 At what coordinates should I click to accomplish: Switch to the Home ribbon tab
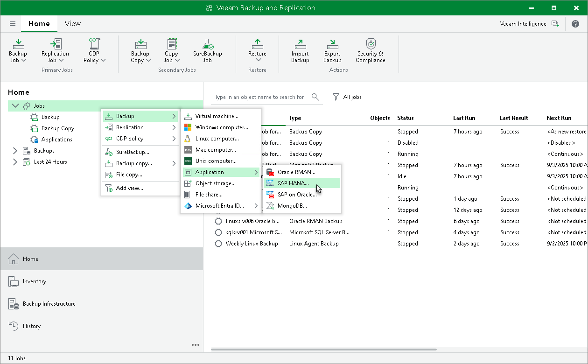[x=39, y=24]
